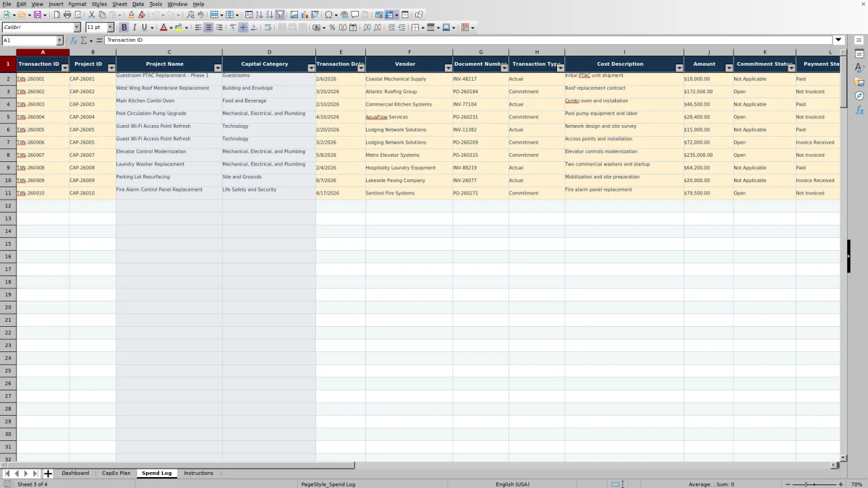The image size is (868, 488).
Task: Toggle the AutoFilter funnel icon
Action: coord(280,14)
